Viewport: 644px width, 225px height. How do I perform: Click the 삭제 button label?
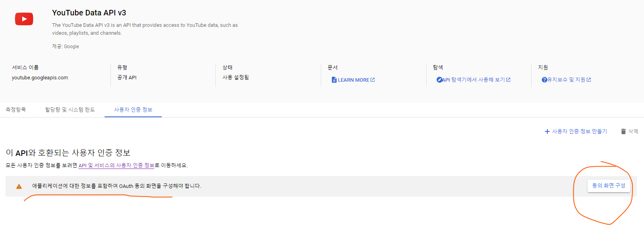[633, 131]
